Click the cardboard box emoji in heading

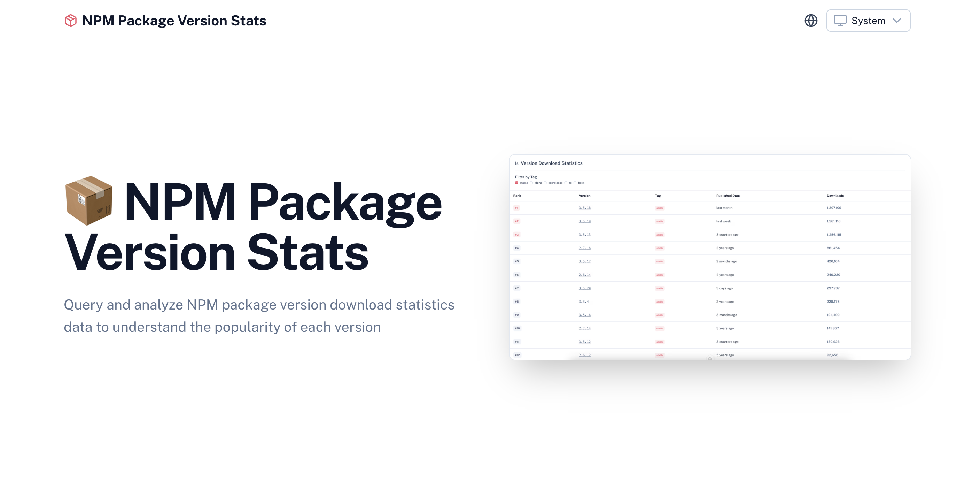(89, 201)
